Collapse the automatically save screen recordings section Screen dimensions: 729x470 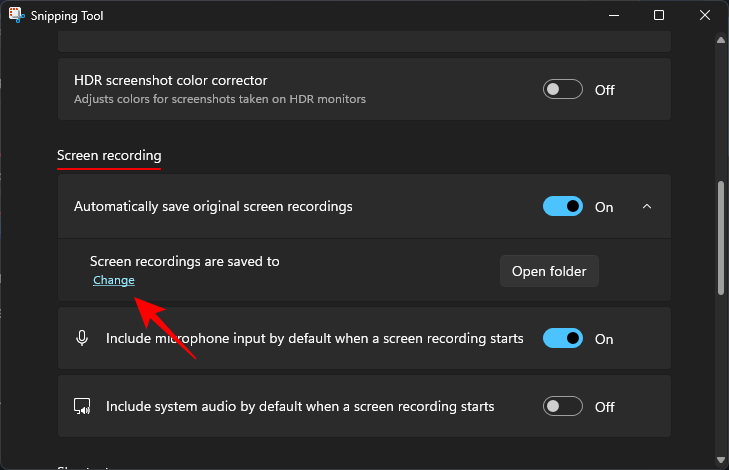click(x=646, y=206)
